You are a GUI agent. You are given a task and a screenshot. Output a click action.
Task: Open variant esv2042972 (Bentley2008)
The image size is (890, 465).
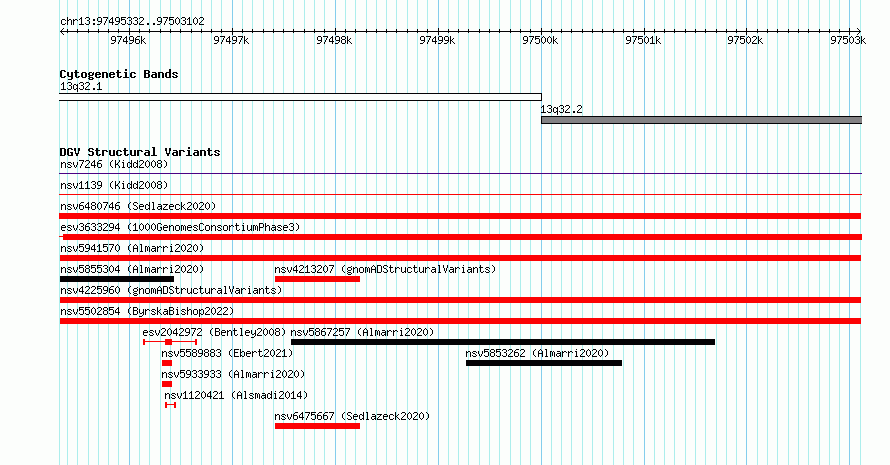214,333
